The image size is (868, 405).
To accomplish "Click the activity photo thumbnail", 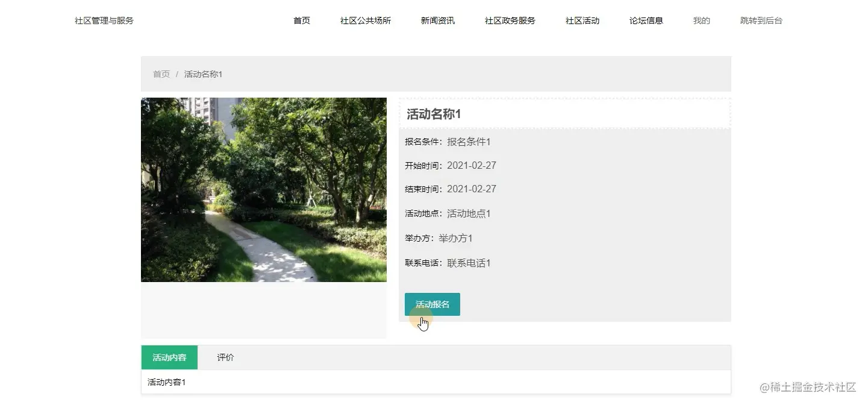I will click(x=263, y=189).
